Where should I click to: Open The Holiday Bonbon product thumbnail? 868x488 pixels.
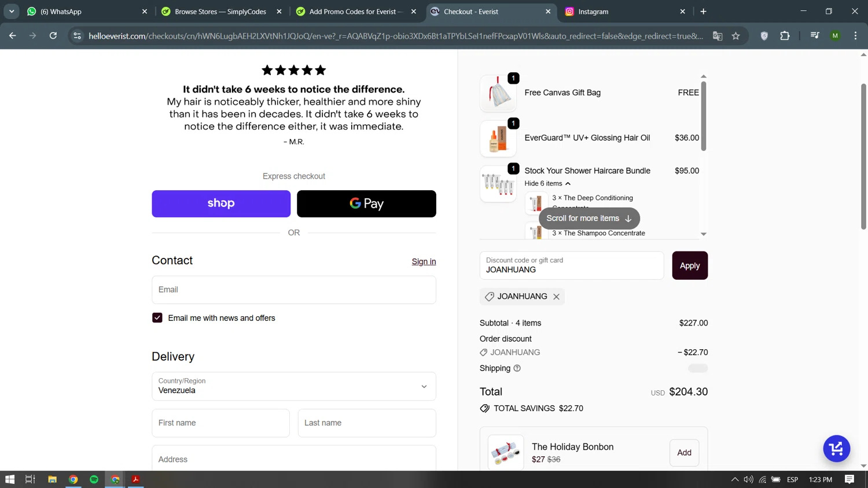[506, 453]
